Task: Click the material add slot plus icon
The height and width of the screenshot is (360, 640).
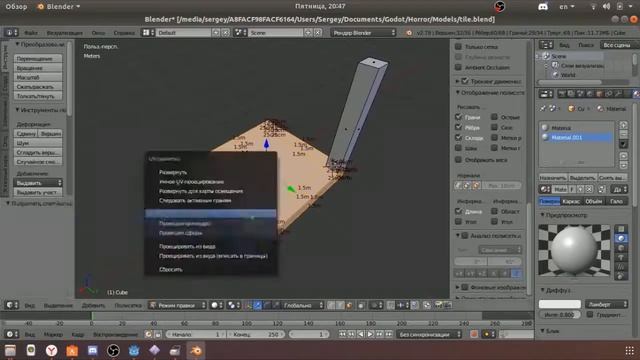Action: pyautogui.click(x=623, y=125)
